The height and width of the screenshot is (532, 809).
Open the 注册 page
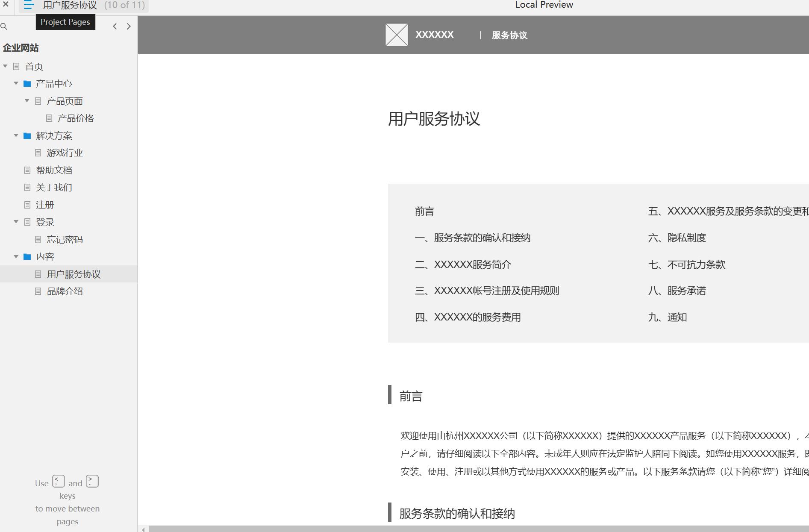(45, 205)
